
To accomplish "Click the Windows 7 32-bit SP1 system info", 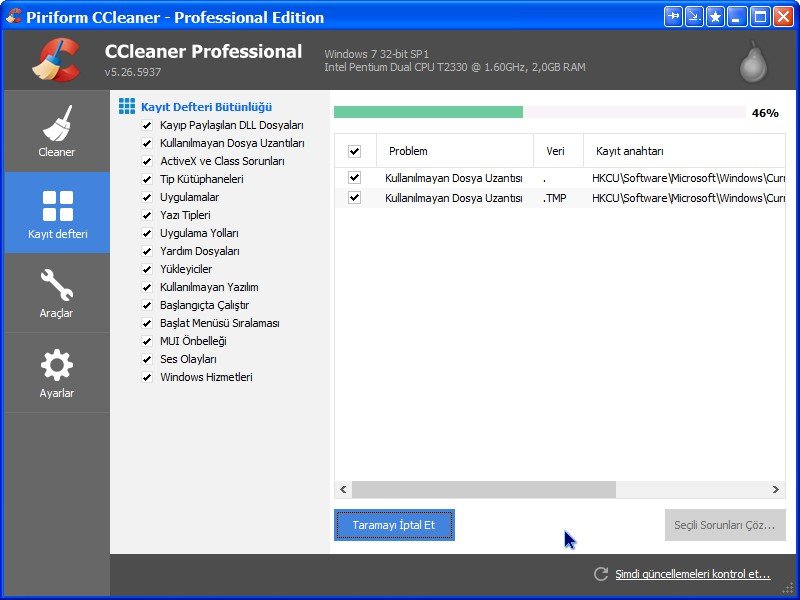I will coord(377,54).
